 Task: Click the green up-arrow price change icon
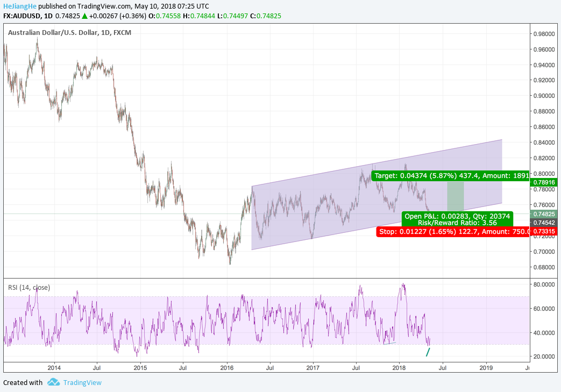pyautogui.click(x=84, y=16)
